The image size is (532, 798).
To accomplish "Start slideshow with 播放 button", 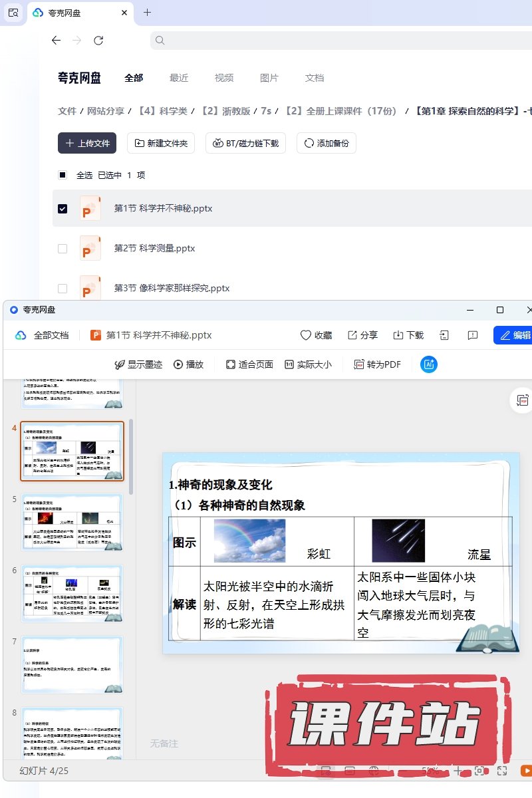I will pos(188,364).
